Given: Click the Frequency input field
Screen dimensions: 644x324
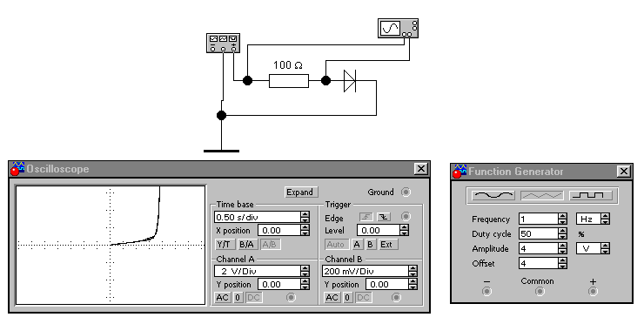Looking at the screenshot, I should click(539, 219).
